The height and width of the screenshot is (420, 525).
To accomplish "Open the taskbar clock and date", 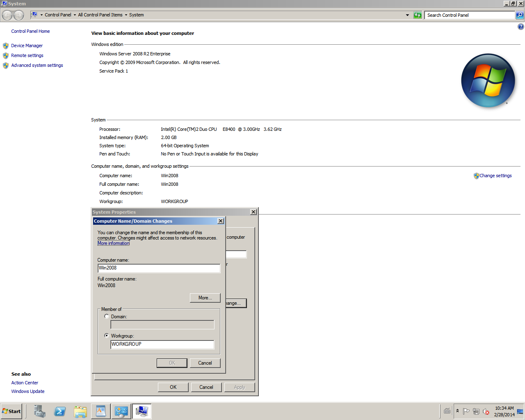I will [x=504, y=411].
